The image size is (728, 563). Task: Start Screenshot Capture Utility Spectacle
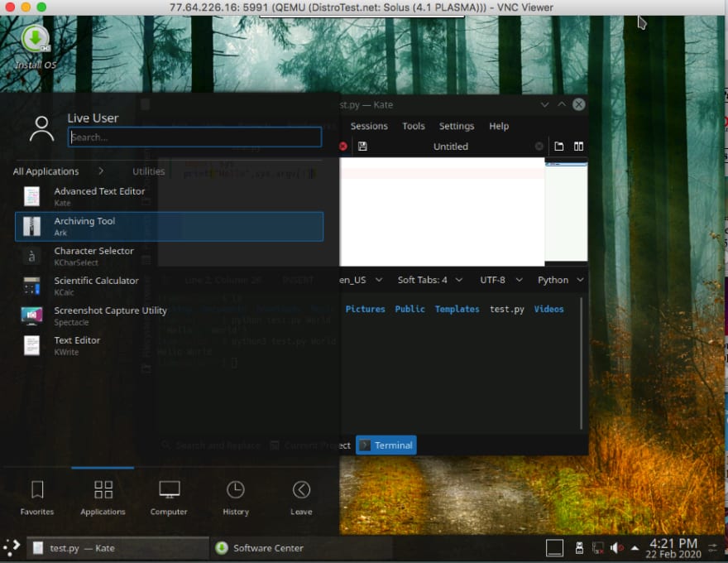[169, 316]
